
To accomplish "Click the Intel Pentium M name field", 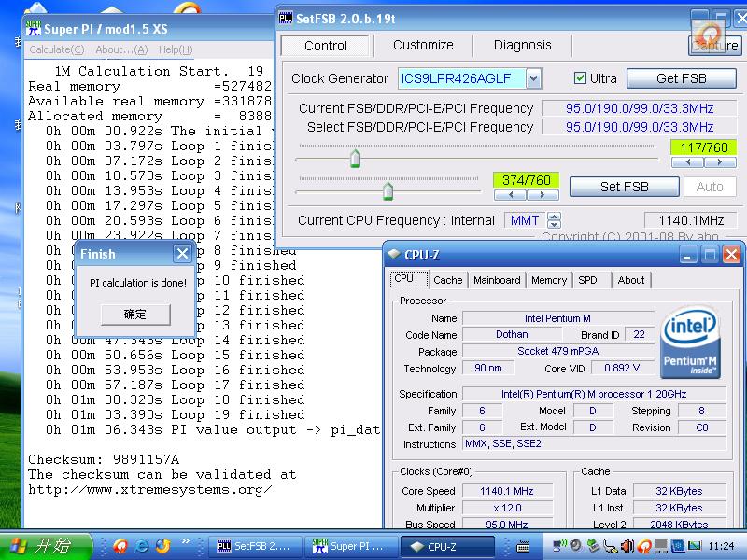I will click(x=557, y=318).
